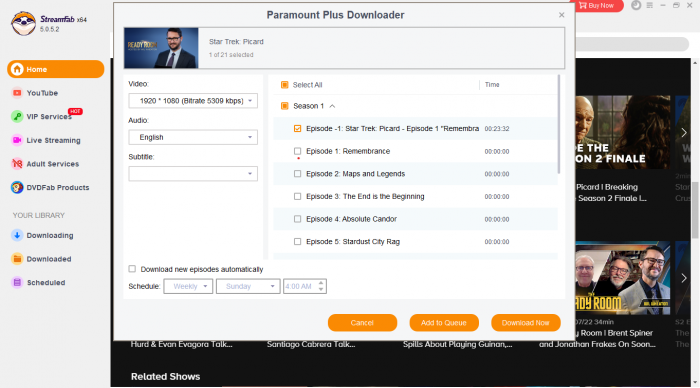Open Adult Services section
This screenshot has height=388, width=700.
coord(52,164)
